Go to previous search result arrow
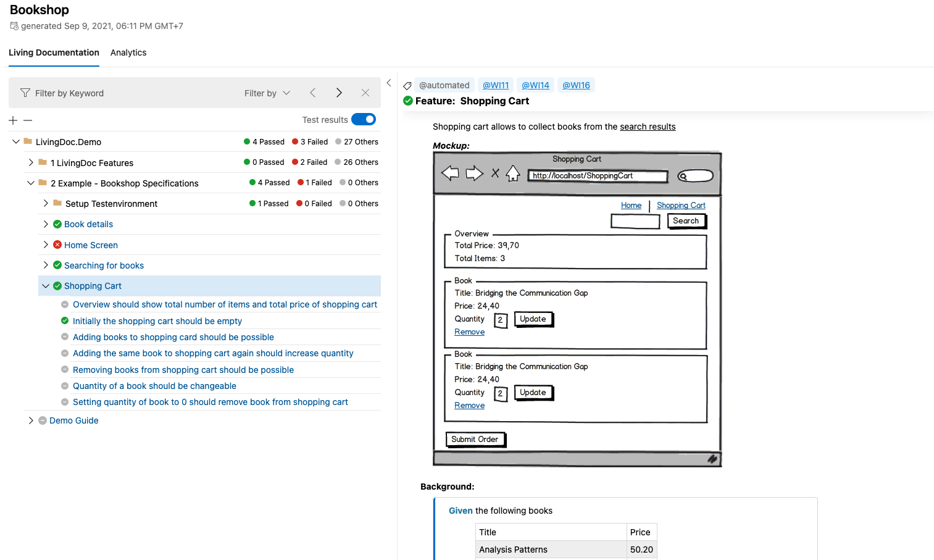This screenshot has height=560, width=934. coord(313,93)
